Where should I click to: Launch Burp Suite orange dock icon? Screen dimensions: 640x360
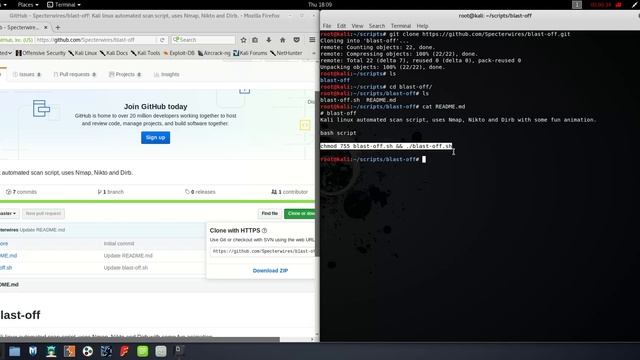pyautogui.click(x=69, y=351)
